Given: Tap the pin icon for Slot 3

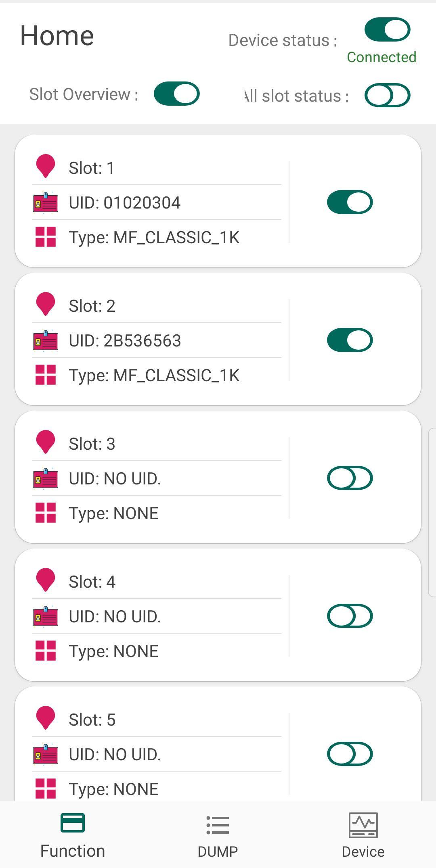Looking at the screenshot, I should pyautogui.click(x=46, y=442).
